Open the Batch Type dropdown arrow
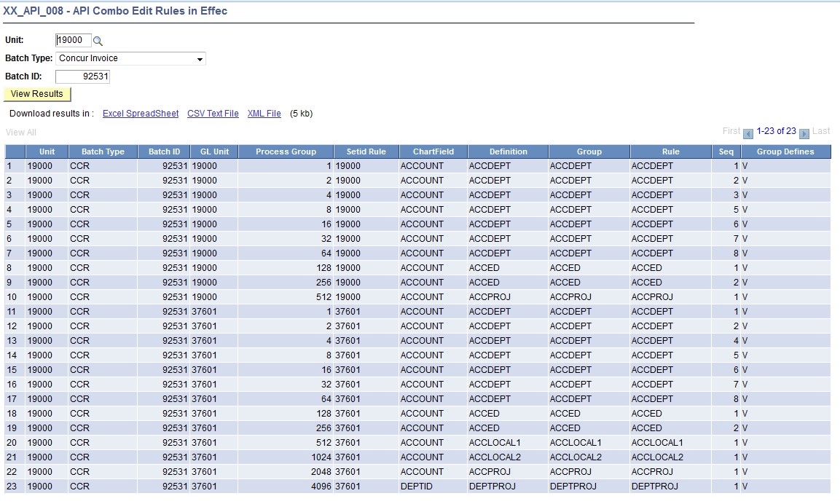The width and height of the screenshot is (840, 504). coord(200,58)
